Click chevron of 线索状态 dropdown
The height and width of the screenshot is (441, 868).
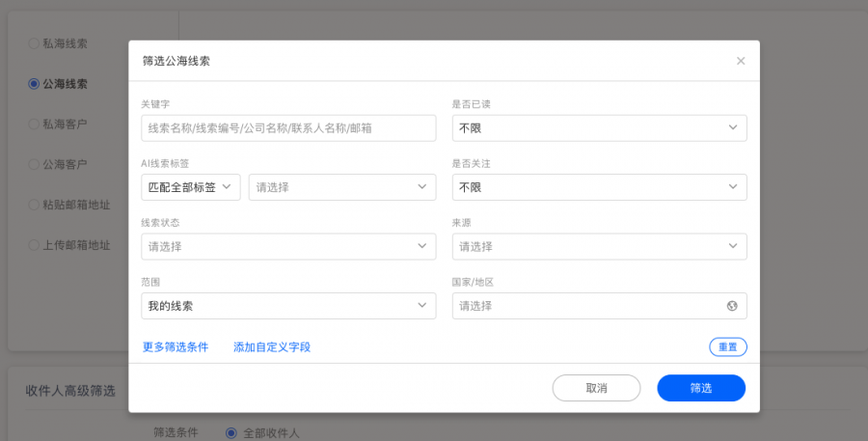point(421,246)
